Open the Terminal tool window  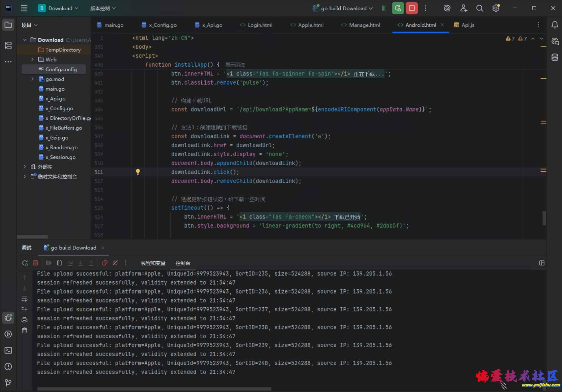tap(8, 350)
